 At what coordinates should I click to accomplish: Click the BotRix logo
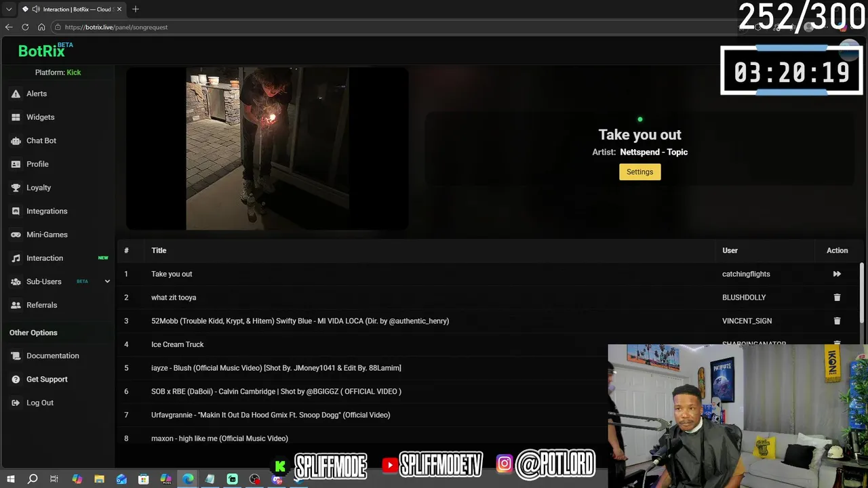pos(45,50)
